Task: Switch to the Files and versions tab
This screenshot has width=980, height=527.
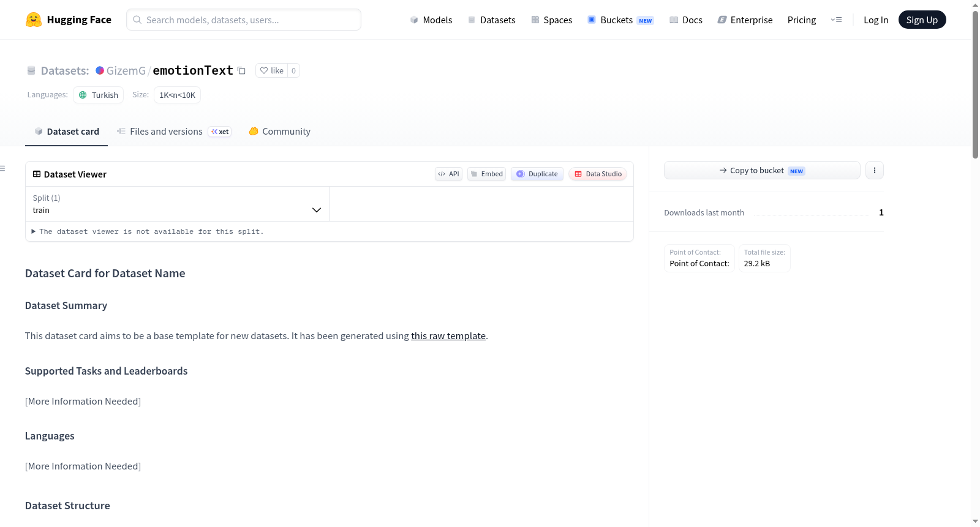Action: (174, 132)
